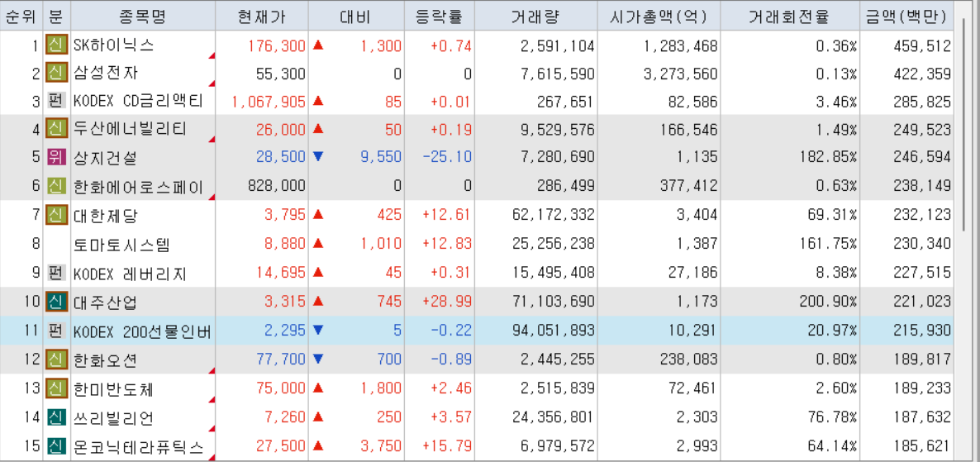
Task: Click the current price 176,300
Action: pyautogui.click(x=277, y=45)
